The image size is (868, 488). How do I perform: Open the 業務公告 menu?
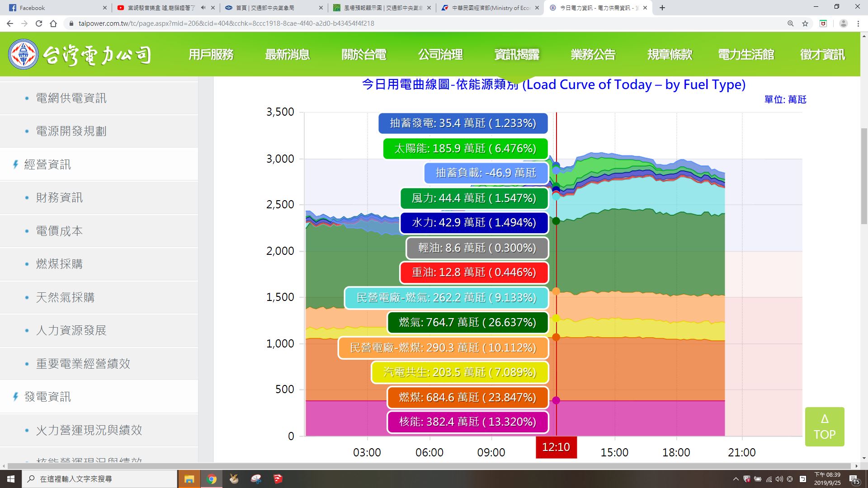[x=593, y=55]
